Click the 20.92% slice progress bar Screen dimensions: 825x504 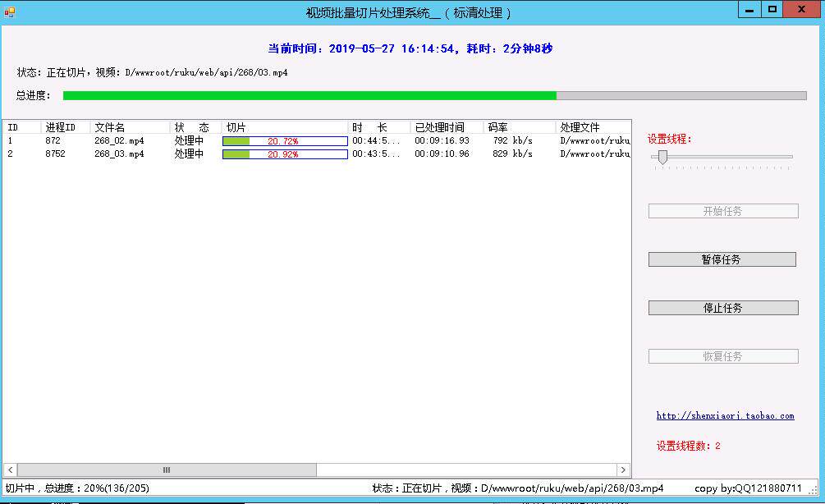tap(285, 154)
